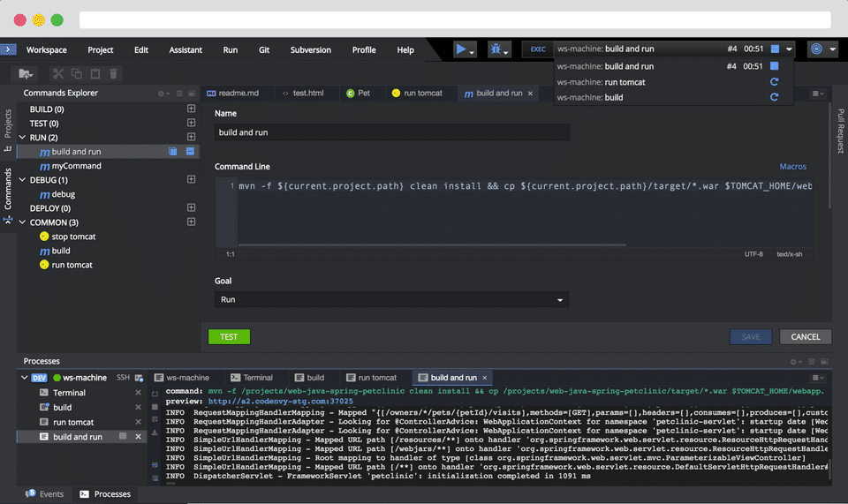
Task: Select 'stop tomcat' command in explorer
Action: (x=73, y=237)
